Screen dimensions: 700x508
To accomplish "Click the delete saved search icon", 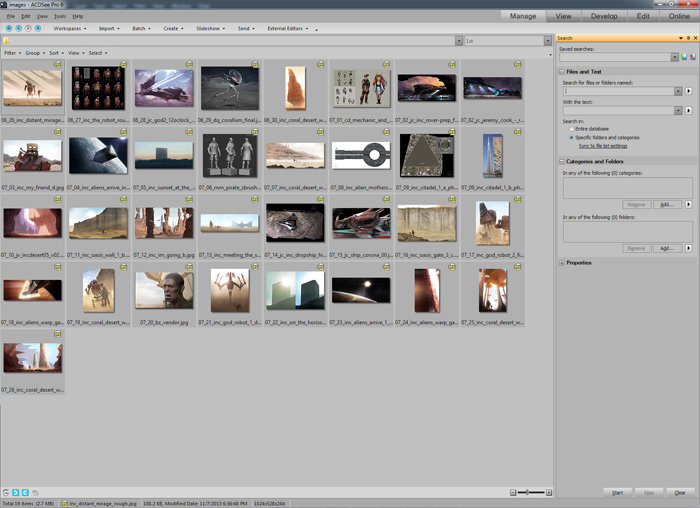I will (691, 57).
